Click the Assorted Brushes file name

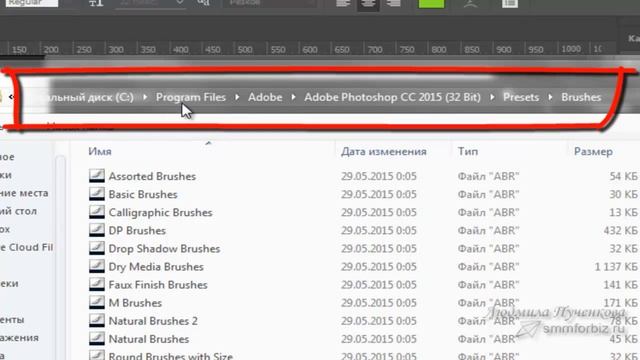pyautogui.click(x=152, y=176)
